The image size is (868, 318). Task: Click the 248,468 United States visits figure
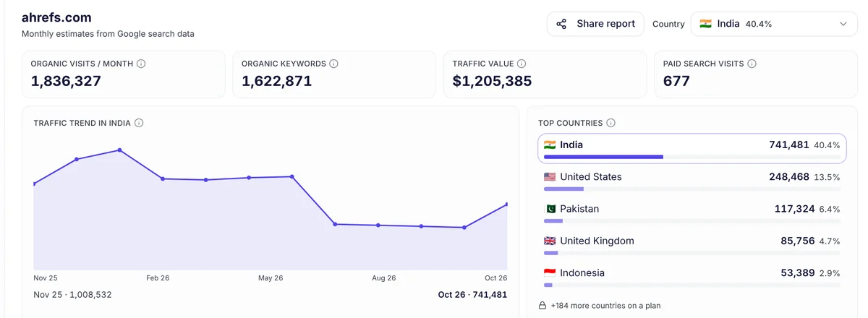pyautogui.click(x=789, y=177)
